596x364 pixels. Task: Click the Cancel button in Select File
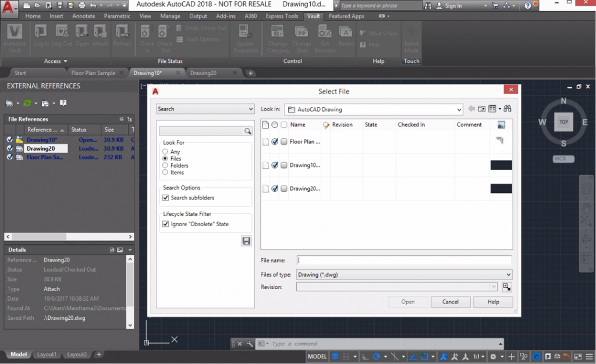point(450,302)
